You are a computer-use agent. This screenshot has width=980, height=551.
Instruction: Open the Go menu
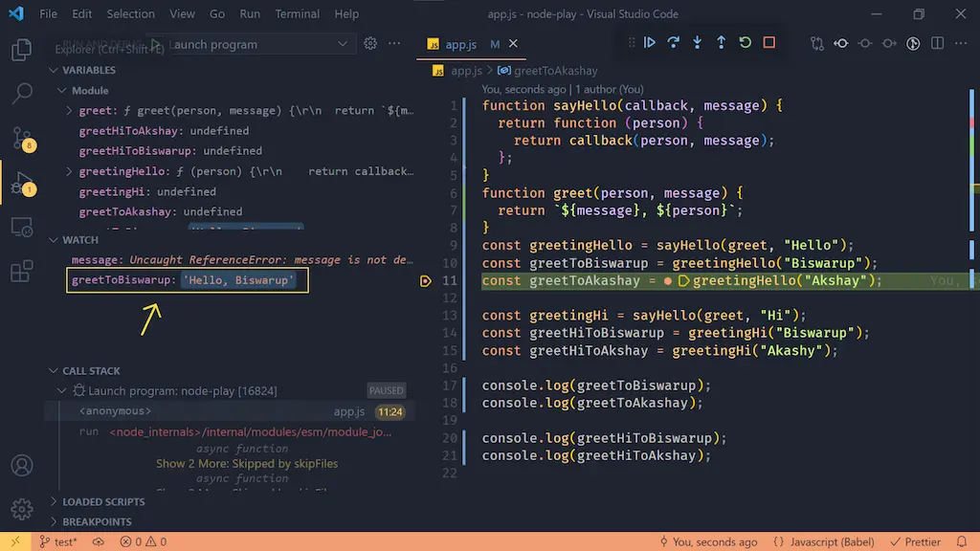coord(217,13)
